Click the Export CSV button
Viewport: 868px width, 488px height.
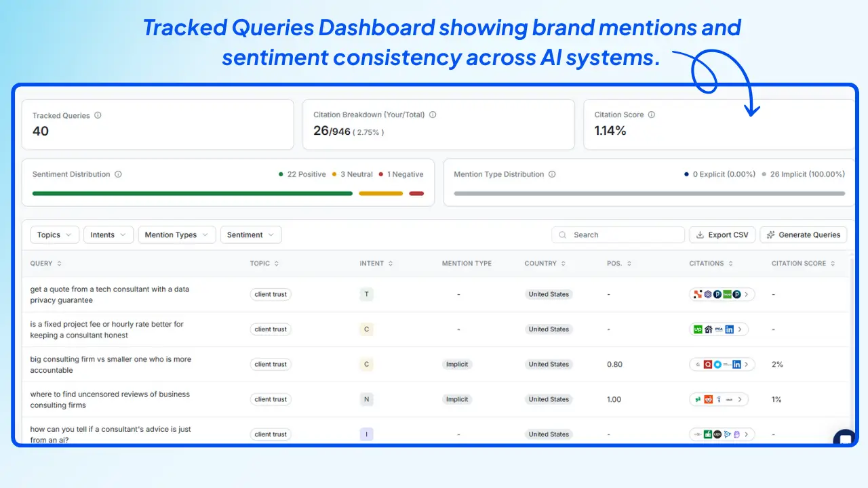tap(722, 235)
